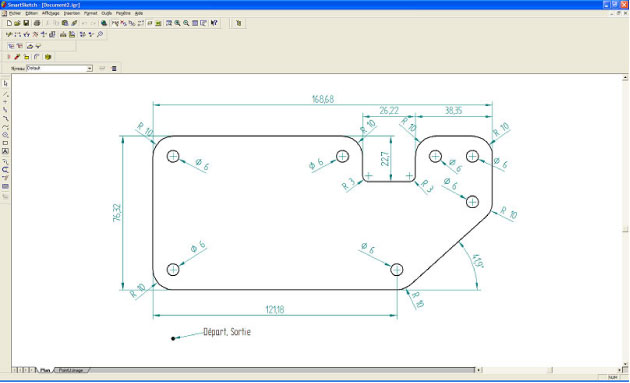Viewport: 630px width, 383px height.
Task: Click the horizontal scrollbar left arrow
Action: tap(479, 370)
